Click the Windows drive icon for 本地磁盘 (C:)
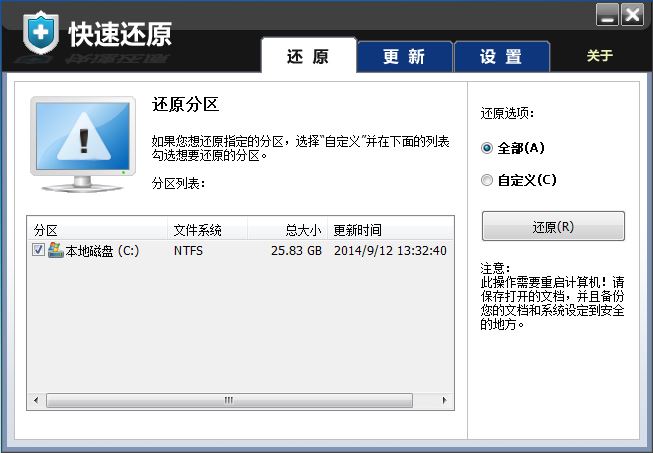Image resolution: width=653 pixels, height=453 pixels. coord(55,250)
